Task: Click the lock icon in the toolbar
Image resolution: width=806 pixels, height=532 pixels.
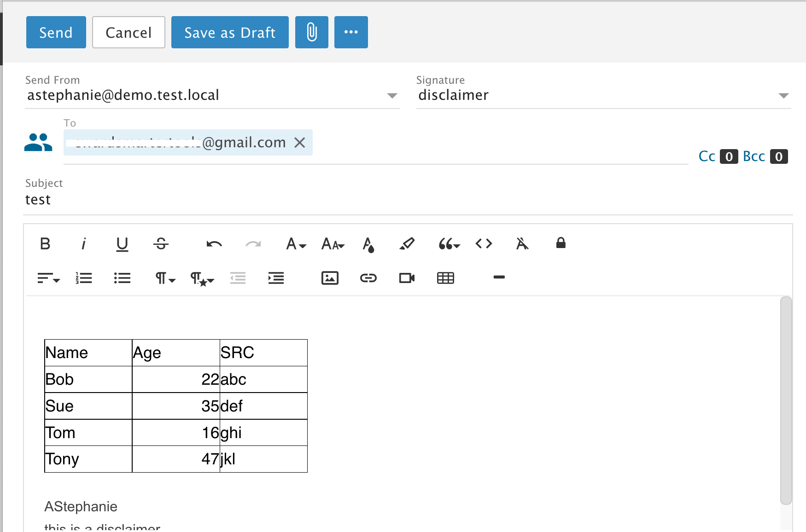Action: [561, 243]
